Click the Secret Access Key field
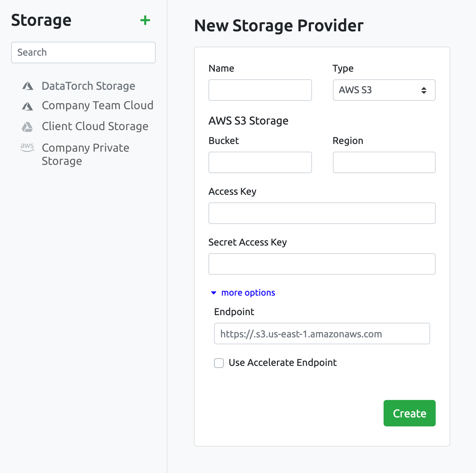Viewport: 476px width, 473px height. point(322,264)
